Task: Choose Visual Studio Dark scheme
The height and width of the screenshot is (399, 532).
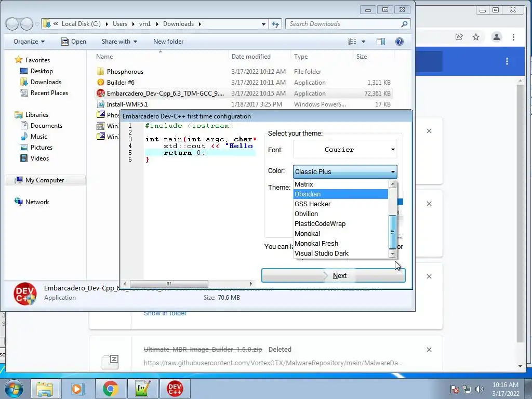Action: [341, 253]
